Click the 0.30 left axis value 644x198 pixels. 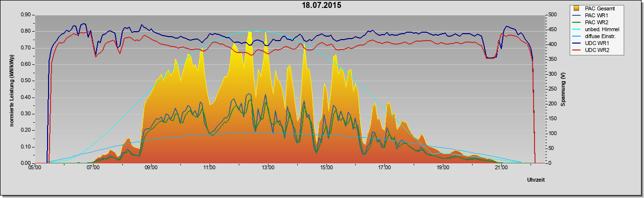(x=26, y=114)
